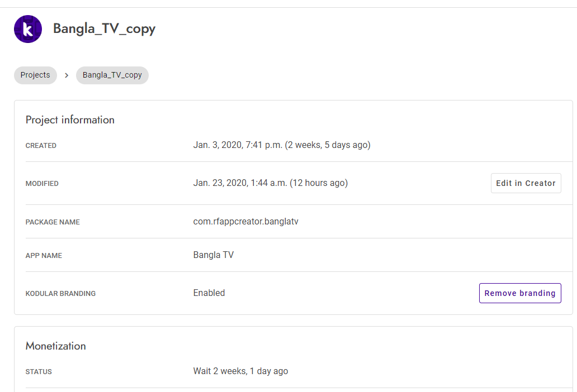Screen dimensions: 577x392
Task: Select the modified date Jan. 23, 2020 value
Action: [x=271, y=183]
